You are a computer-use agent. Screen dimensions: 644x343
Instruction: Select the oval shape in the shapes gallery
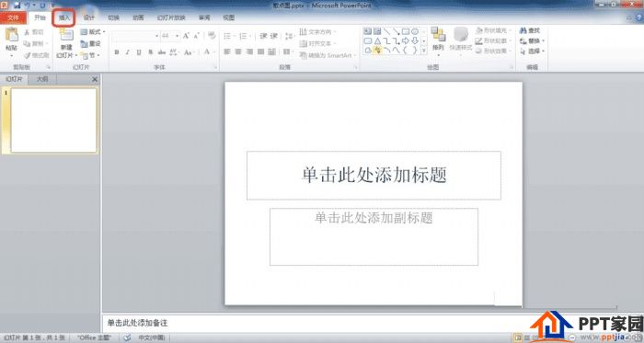415,31
